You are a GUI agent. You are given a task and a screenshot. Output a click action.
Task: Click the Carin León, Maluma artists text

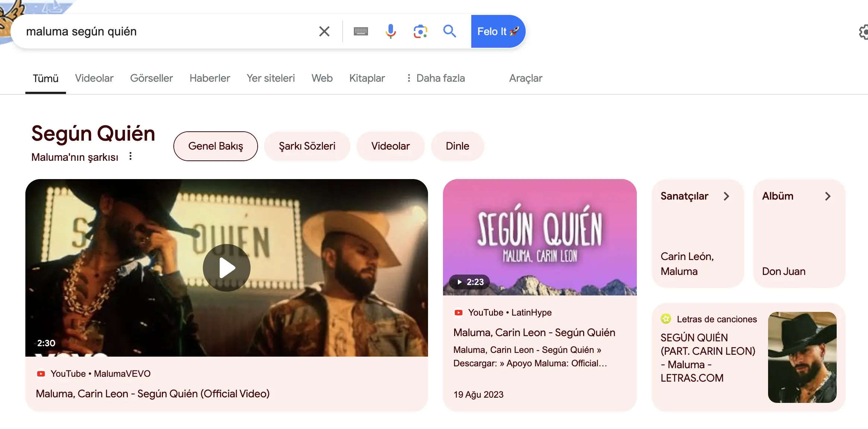[x=687, y=264]
